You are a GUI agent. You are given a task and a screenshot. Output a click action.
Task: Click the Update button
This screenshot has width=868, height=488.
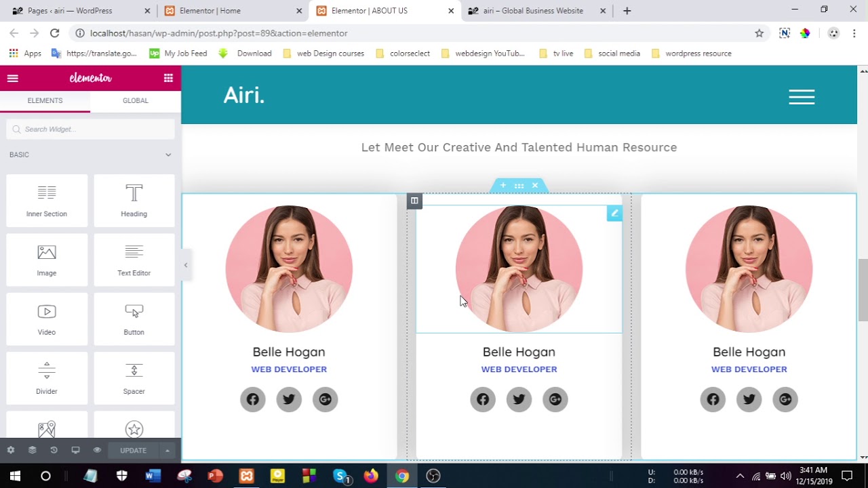[x=133, y=450]
